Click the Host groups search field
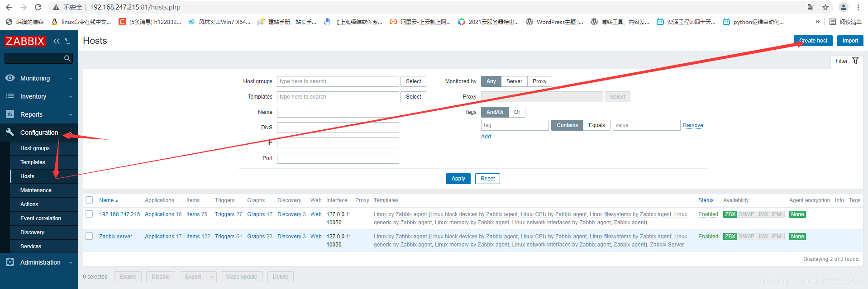The width and height of the screenshot is (868, 289). [x=338, y=81]
